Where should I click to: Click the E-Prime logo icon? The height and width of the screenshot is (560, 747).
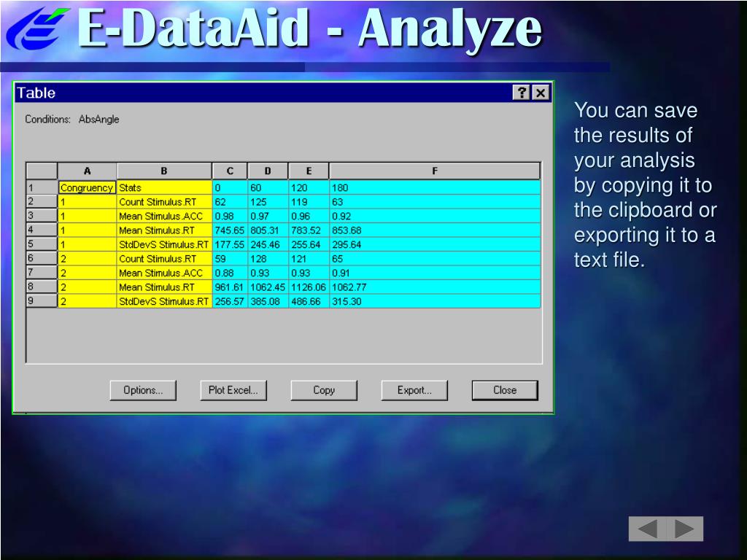tap(37, 28)
